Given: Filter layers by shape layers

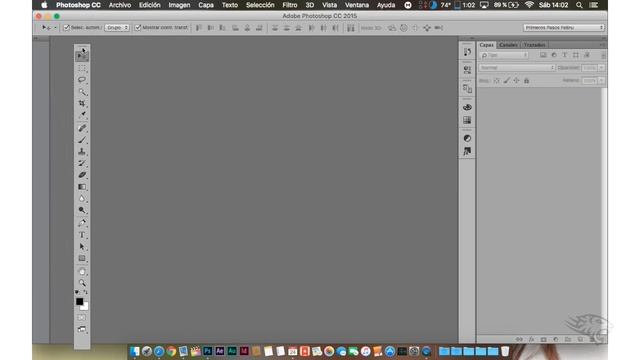Looking at the screenshot, I should pos(576,55).
